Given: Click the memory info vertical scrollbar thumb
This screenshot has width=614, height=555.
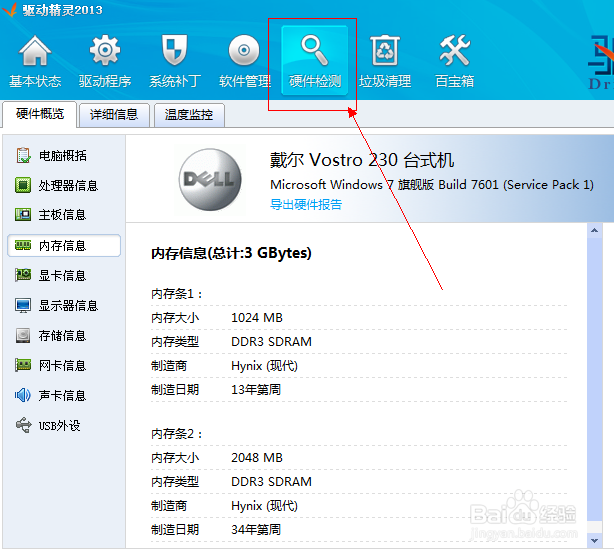Looking at the screenshot, I should pos(594,379).
